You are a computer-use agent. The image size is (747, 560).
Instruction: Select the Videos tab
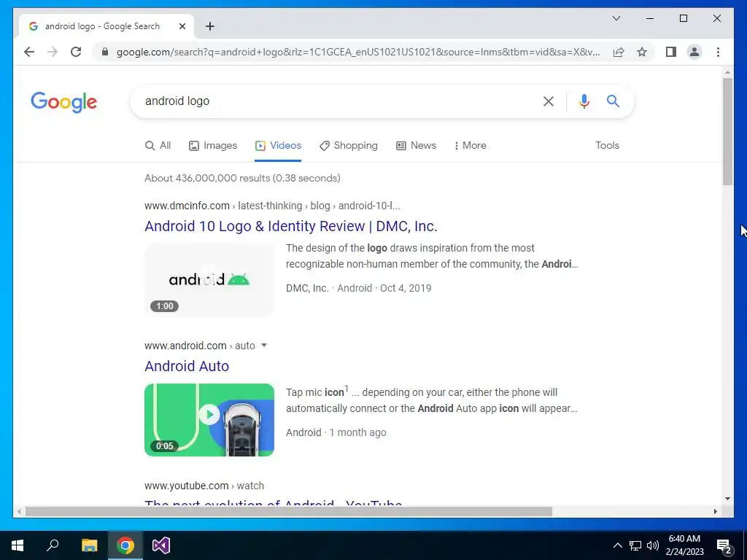coord(278,145)
